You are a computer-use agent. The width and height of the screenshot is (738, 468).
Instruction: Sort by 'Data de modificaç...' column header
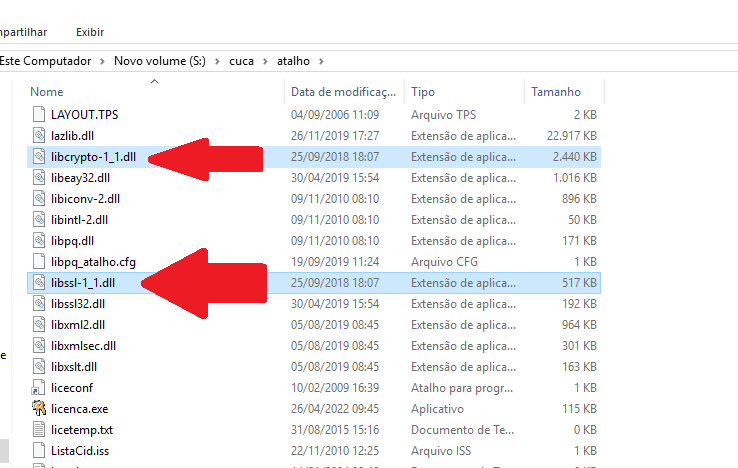pos(343,92)
